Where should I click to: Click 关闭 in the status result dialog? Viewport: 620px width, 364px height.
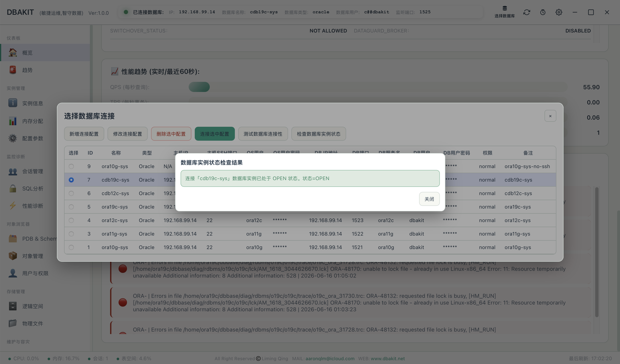tap(429, 199)
